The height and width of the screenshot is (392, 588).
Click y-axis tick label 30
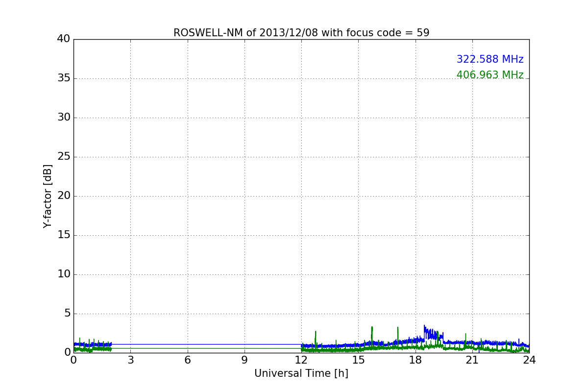(64, 118)
